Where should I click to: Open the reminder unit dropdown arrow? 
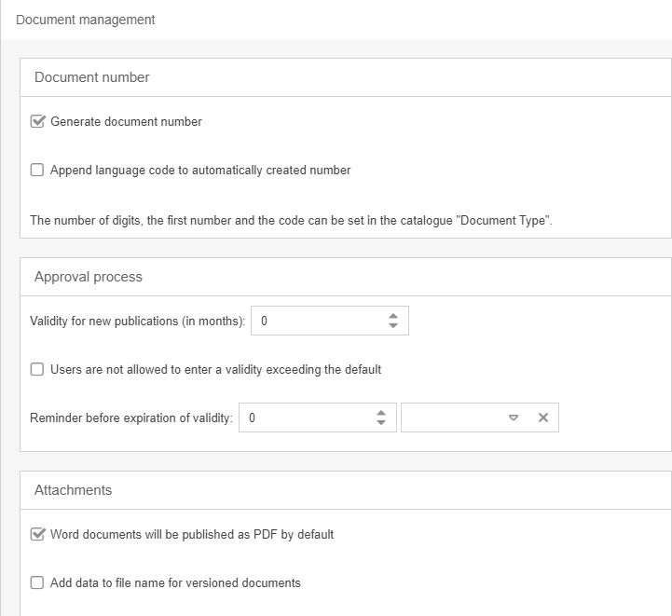click(x=514, y=418)
